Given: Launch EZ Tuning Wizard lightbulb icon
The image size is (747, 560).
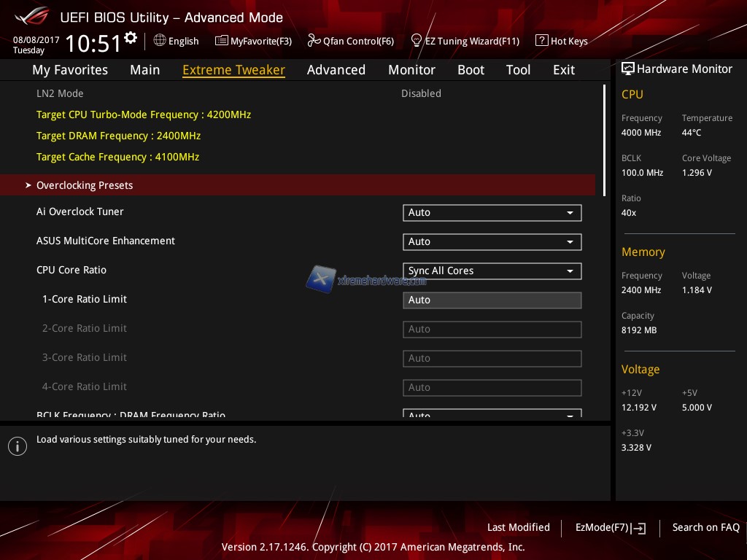Looking at the screenshot, I should (417, 41).
